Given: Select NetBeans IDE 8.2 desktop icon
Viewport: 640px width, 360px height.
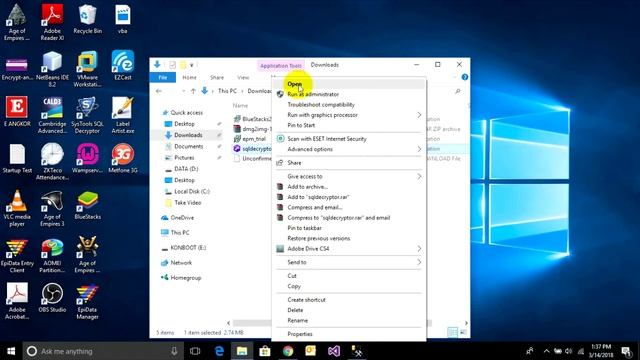Looking at the screenshot, I should click(52, 69).
